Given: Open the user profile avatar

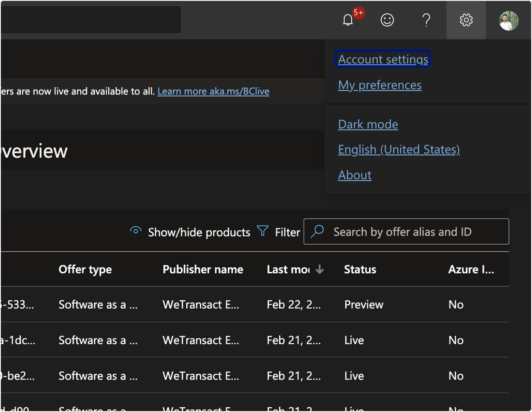Looking at the screenshot, I should pyautogui.click(x=509, y=20).
